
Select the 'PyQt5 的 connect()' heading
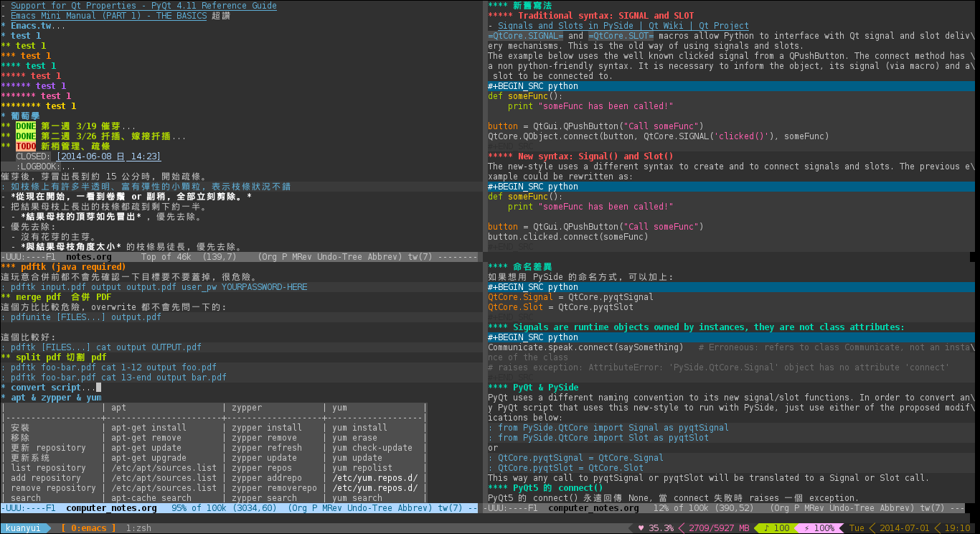pyautogui.click(x=545, y=488)
